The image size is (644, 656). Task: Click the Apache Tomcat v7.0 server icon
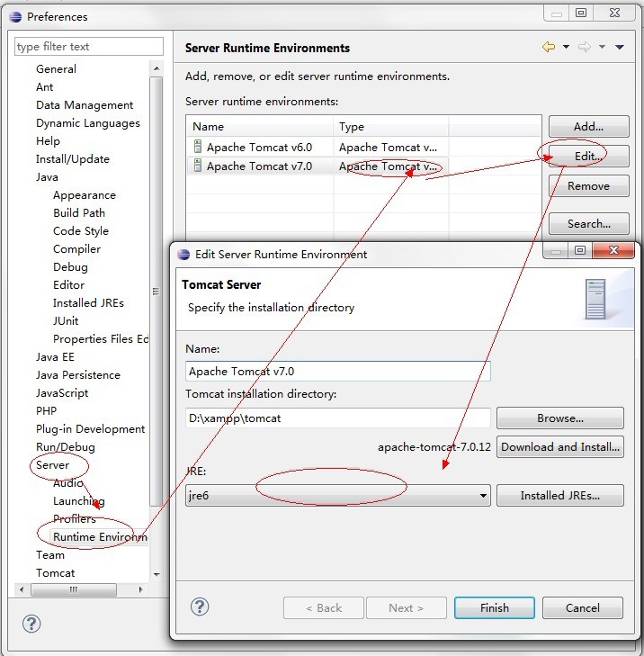[x=197, y=166]
